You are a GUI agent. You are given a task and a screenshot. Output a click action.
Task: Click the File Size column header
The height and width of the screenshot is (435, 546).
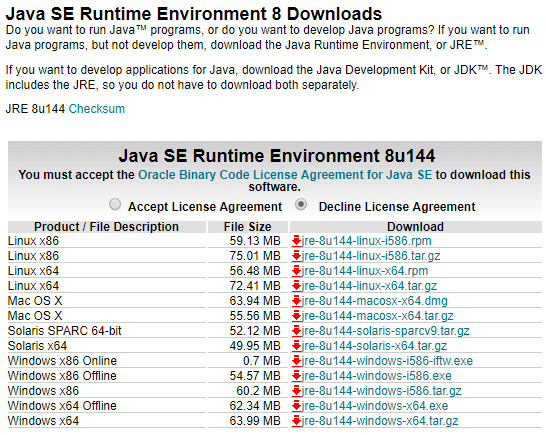(x=248, y=227)
